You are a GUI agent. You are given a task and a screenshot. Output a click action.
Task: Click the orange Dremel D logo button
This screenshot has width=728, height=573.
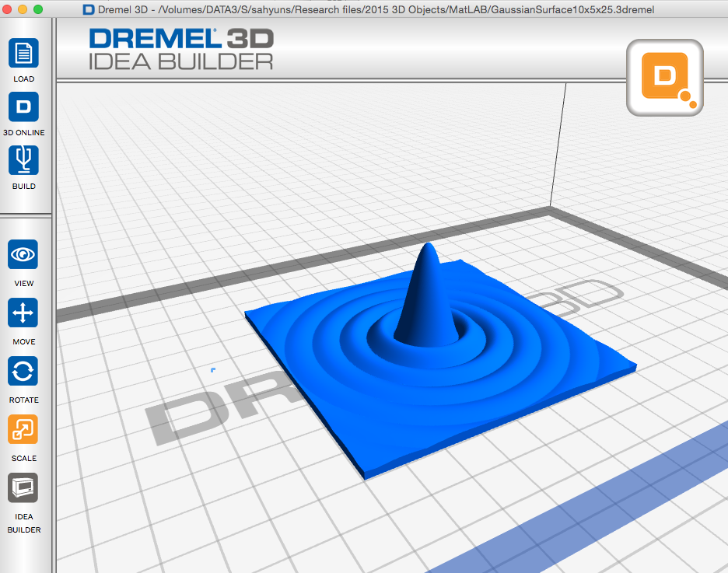point(665,78)
